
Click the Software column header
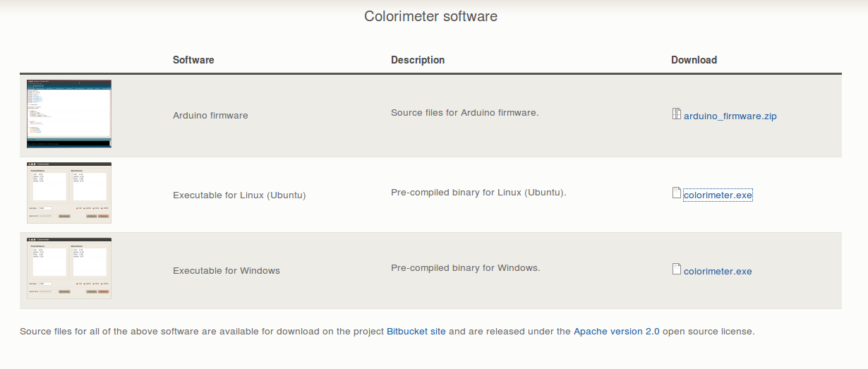tap(193, 60)
